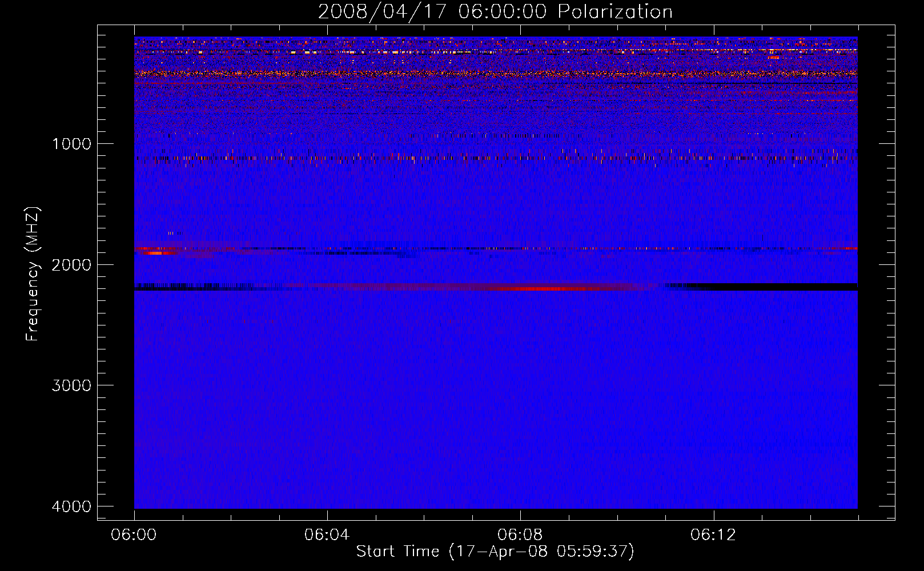Click the plot title '2008/04/17 06:00:00 Polarization'
924x571 pixels.
[x=495, y=12]
